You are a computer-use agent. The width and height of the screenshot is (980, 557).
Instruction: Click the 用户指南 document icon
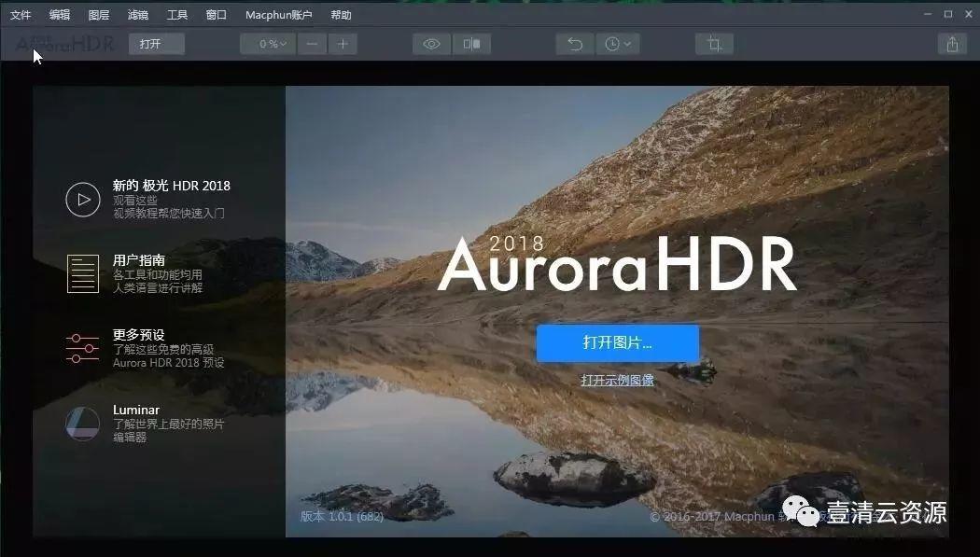[x=83, y=273]
